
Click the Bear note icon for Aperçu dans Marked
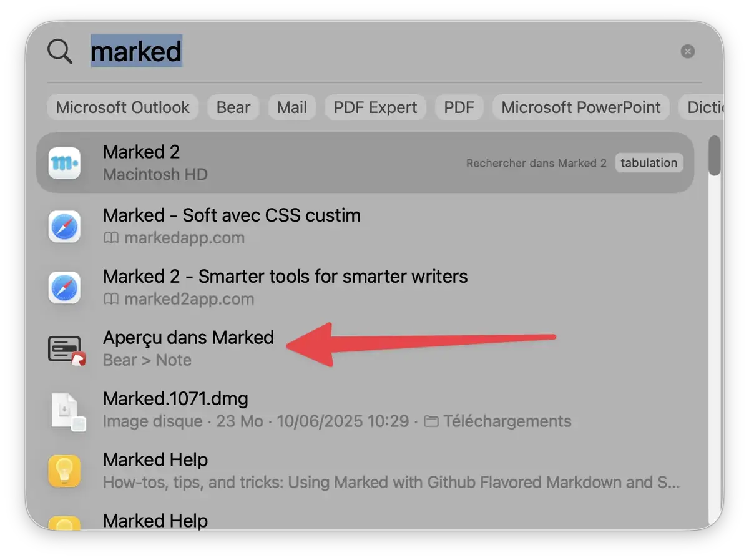65,348
